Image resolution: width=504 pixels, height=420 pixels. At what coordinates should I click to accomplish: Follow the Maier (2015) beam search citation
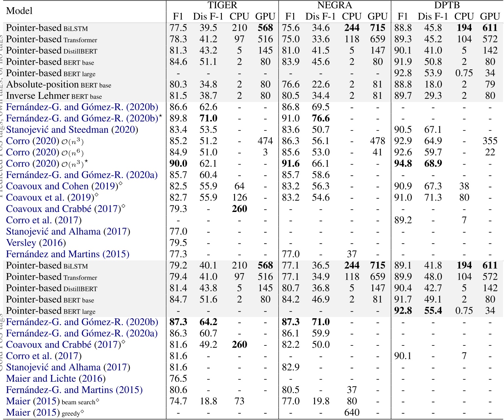pos(52,401)
